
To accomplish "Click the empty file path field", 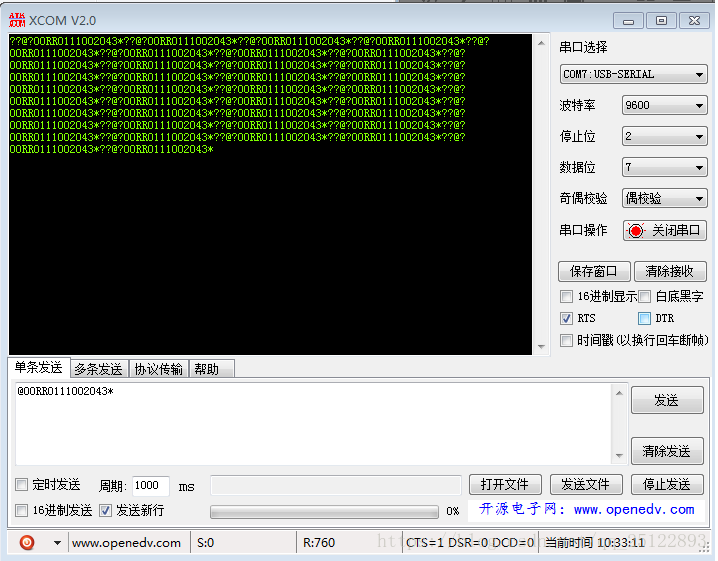I will click(x=336, y=485).
